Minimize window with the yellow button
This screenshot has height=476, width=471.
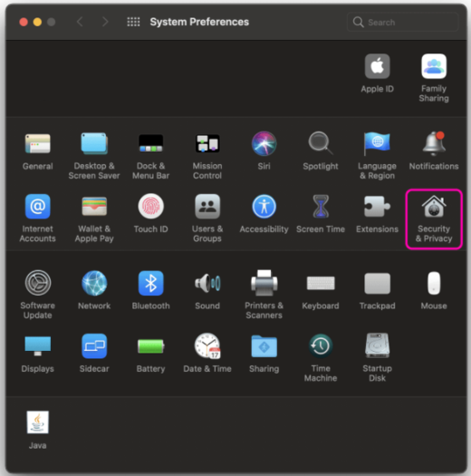tap(37, 22)
